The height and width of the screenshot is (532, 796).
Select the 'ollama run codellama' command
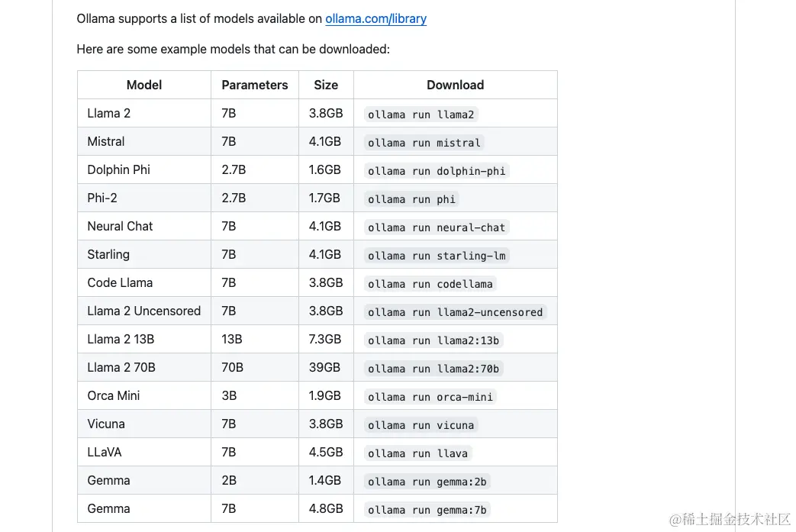tap(430, 284)
